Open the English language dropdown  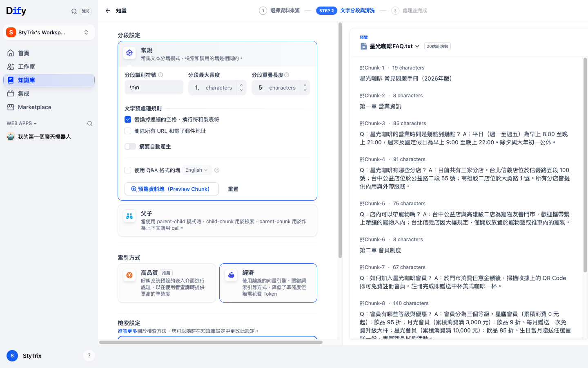(x=196, y=170)
